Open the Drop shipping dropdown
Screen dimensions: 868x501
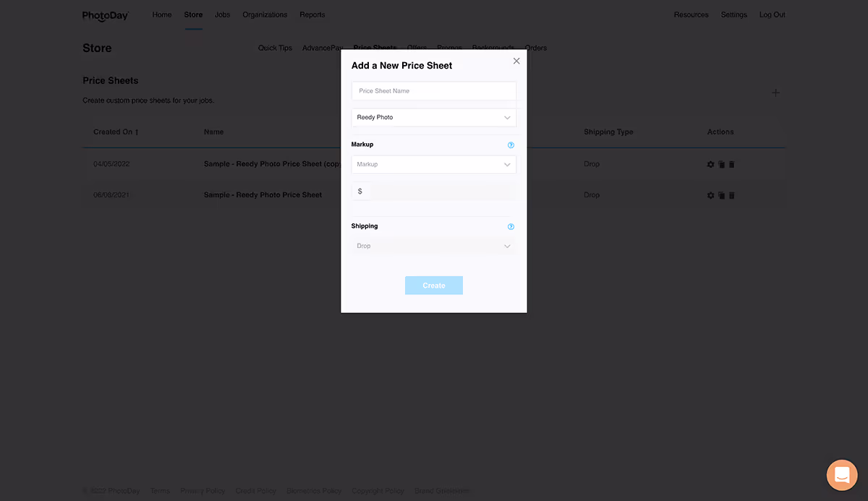[434, 246]
